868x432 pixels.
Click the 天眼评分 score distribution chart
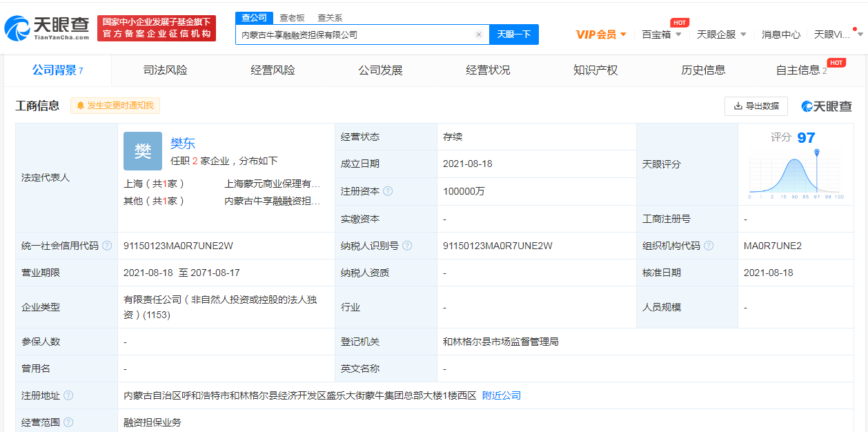(x=795, y=175)
